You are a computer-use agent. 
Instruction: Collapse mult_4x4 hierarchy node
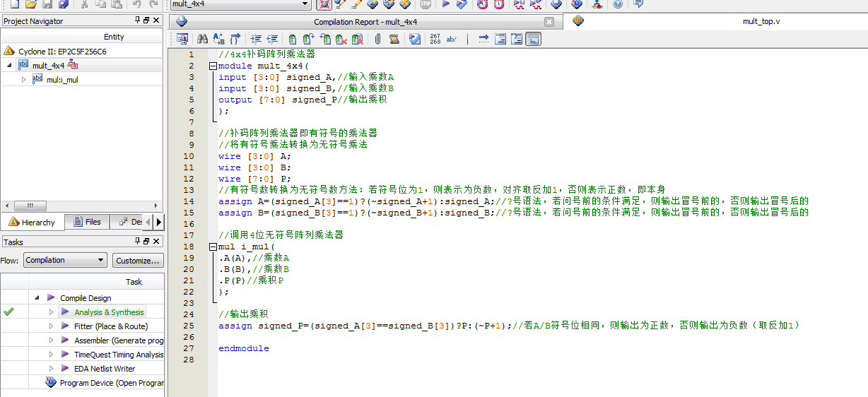point(9,65)
